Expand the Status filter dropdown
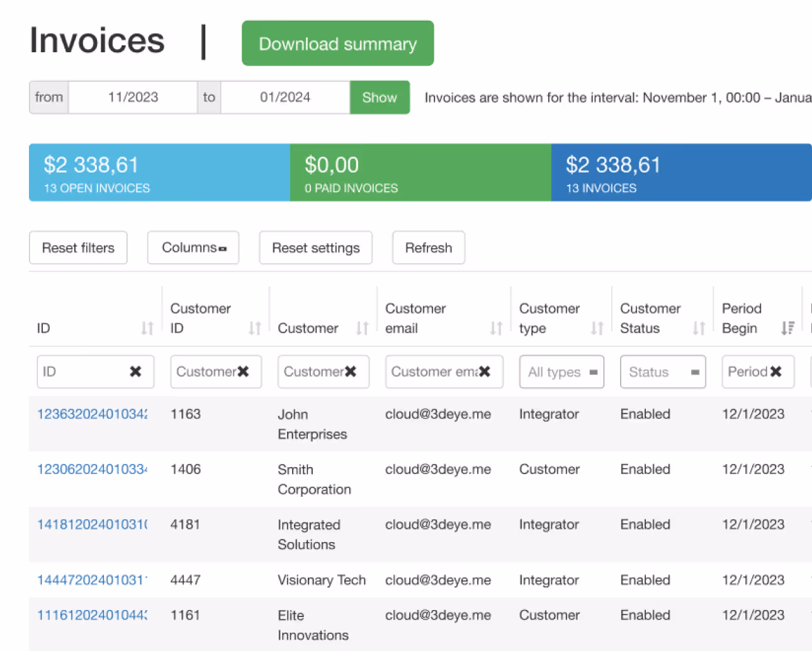 click(662, 372)
